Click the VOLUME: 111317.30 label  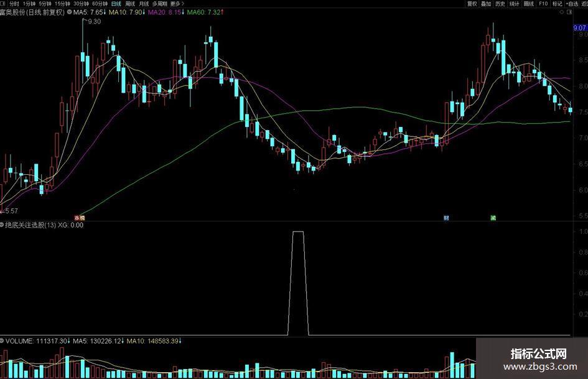[x=38, y=341]
